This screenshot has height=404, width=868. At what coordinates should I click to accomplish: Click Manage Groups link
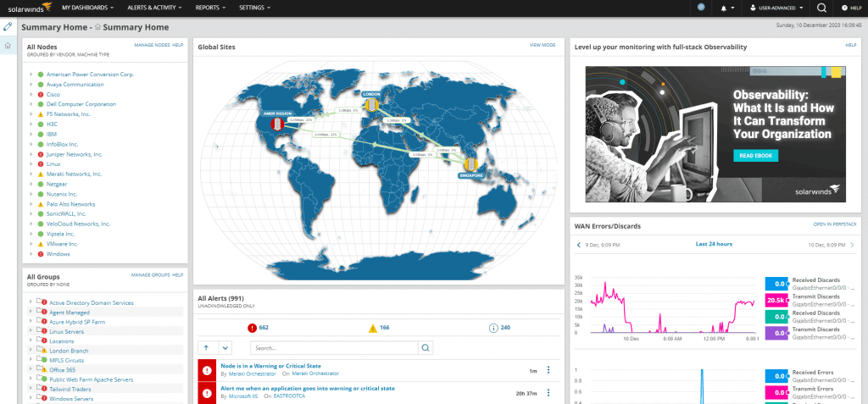[151, 274]
